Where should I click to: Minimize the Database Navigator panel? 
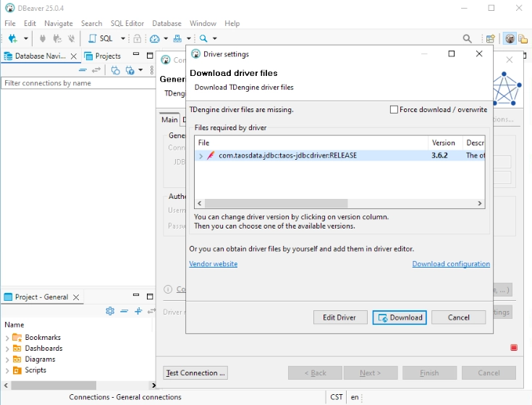(136, 54)
